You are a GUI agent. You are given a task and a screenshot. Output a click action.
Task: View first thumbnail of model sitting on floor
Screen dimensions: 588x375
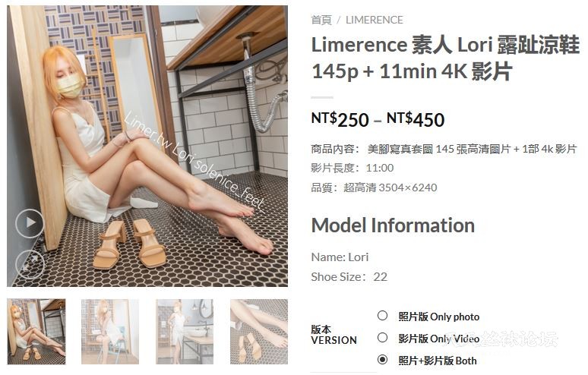(36, 332)
